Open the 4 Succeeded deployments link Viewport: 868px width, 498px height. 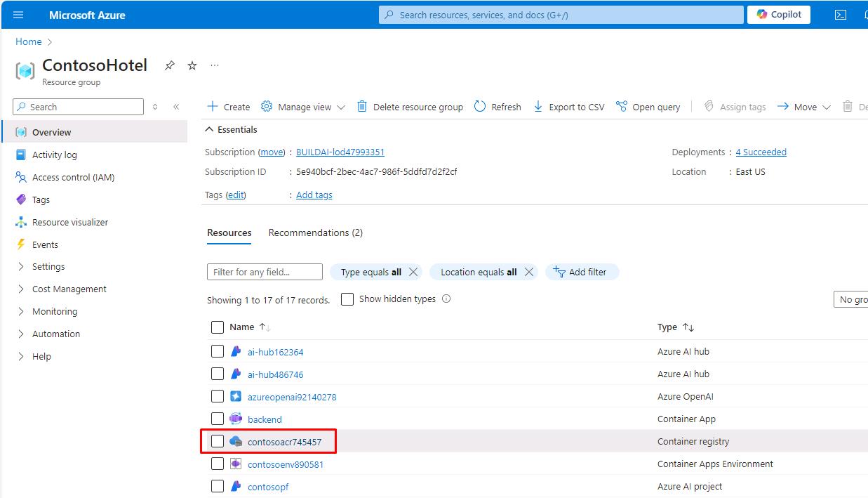pos(761,152)
